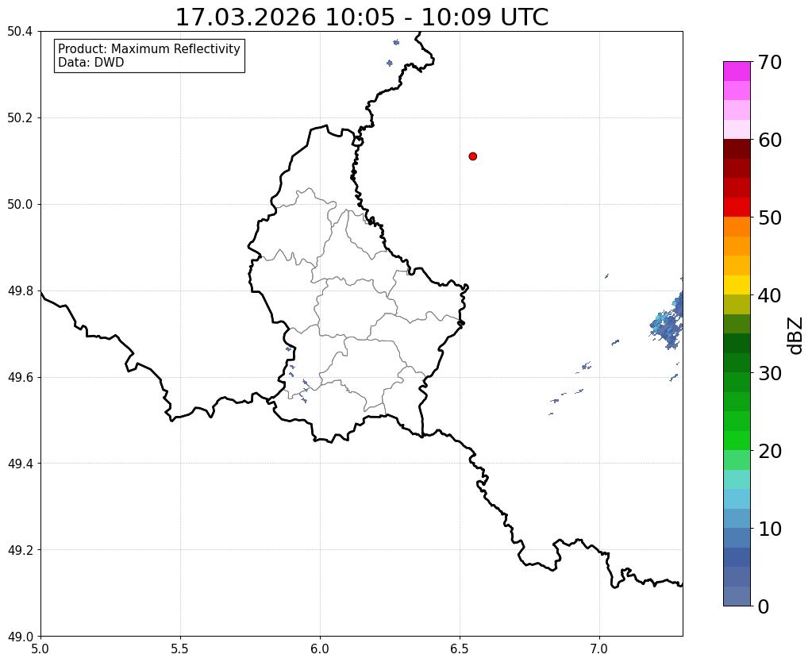Screen dimensions: 812x662
Task: Click the 20 label on the colorbar
Action: pos(769,451)
